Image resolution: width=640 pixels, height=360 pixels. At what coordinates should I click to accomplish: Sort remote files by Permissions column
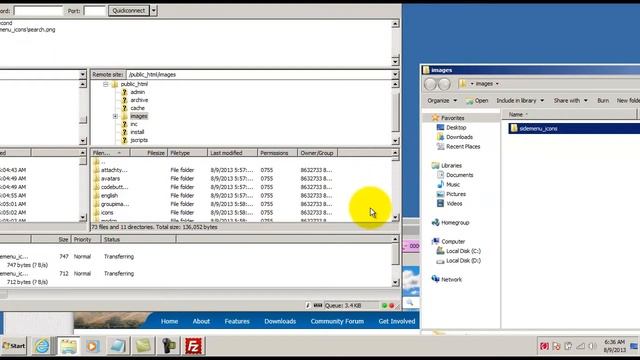[277, 153]
